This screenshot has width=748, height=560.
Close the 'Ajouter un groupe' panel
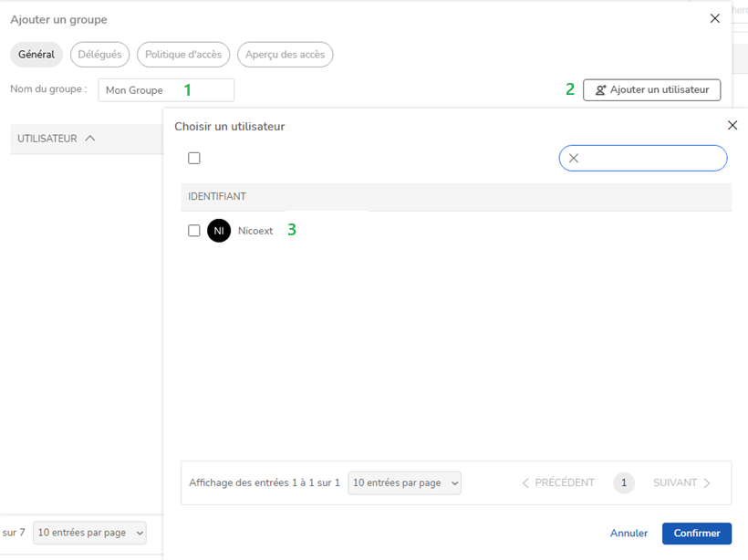(714, 18)
